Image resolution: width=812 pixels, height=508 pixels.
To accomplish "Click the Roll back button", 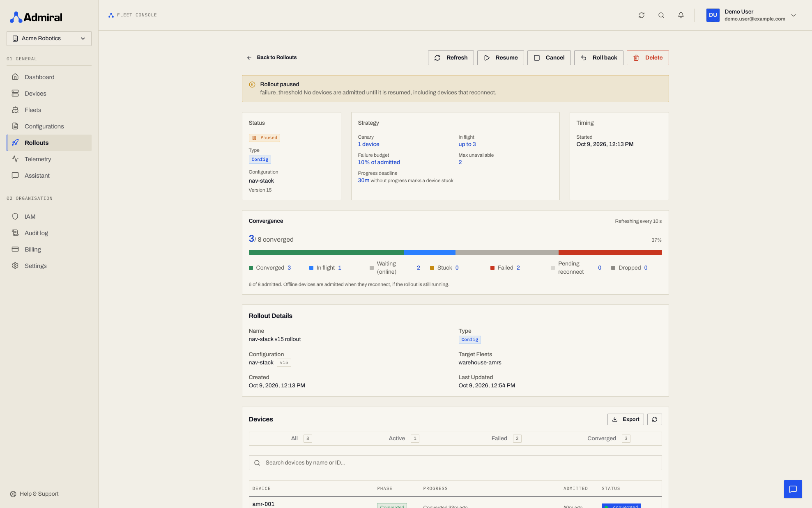I will 599,58.
